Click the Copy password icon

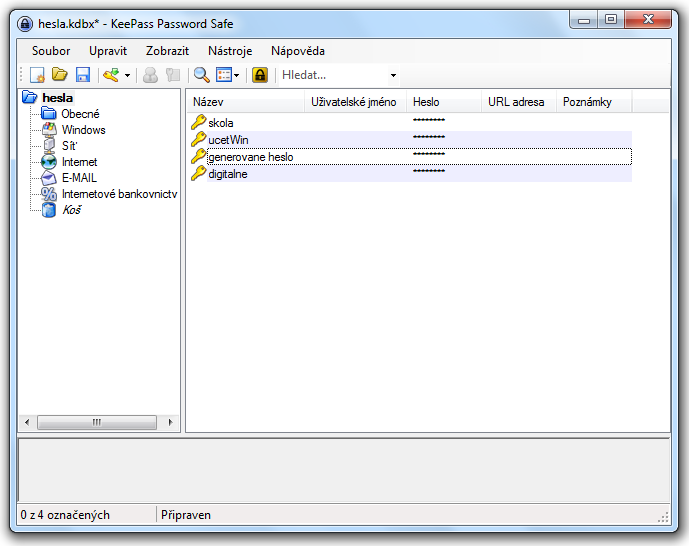pyautogui.click(x=173, y=75)
